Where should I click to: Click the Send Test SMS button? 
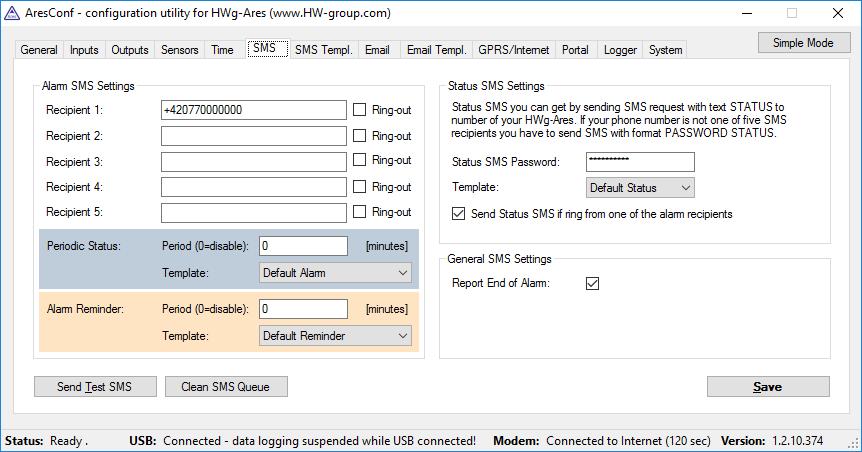95,387
